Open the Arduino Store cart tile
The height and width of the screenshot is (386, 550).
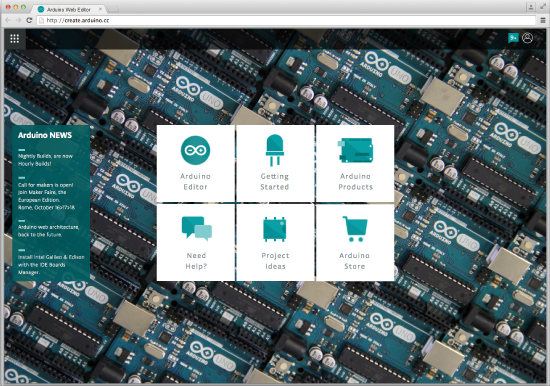click(355, 242)
